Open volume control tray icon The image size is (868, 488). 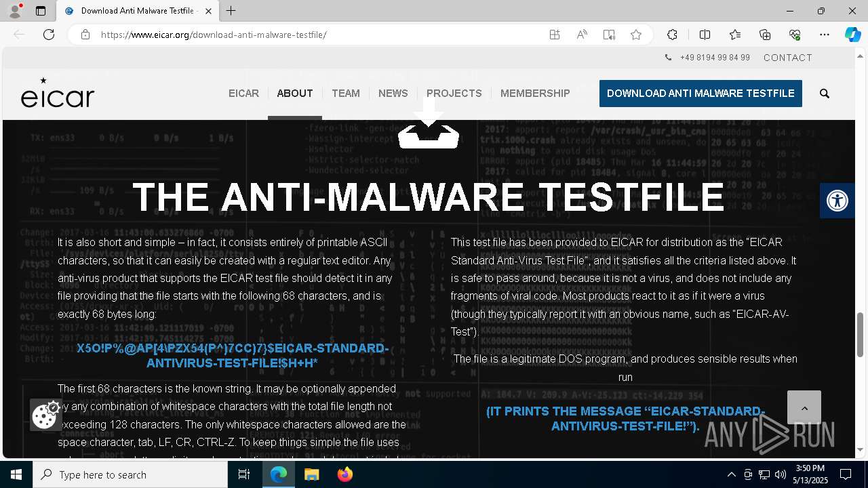click(781, 474)
